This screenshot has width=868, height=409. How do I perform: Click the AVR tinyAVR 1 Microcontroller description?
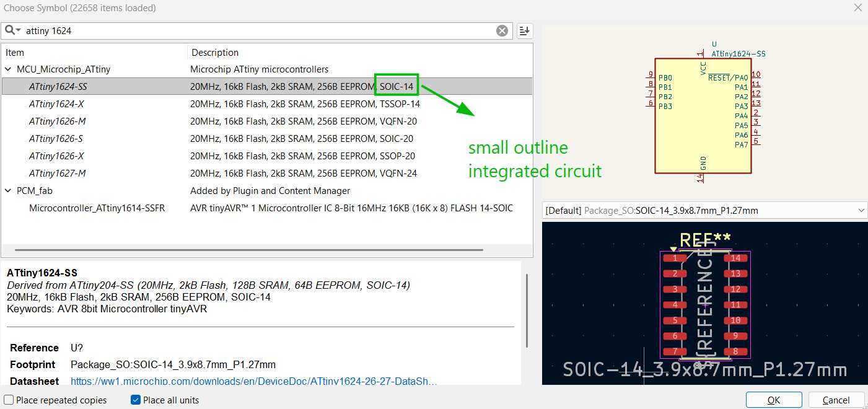point(351,208)
